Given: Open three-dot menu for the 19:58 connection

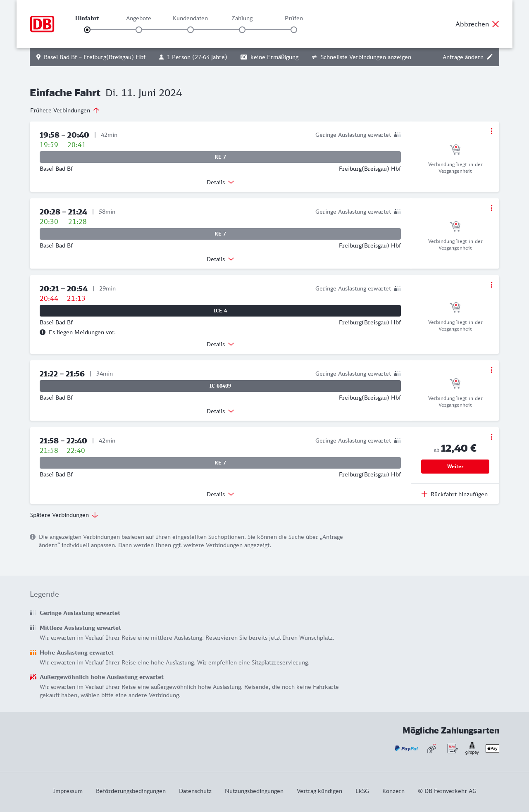Looking at the screenshot, I should tap(491, 131).
